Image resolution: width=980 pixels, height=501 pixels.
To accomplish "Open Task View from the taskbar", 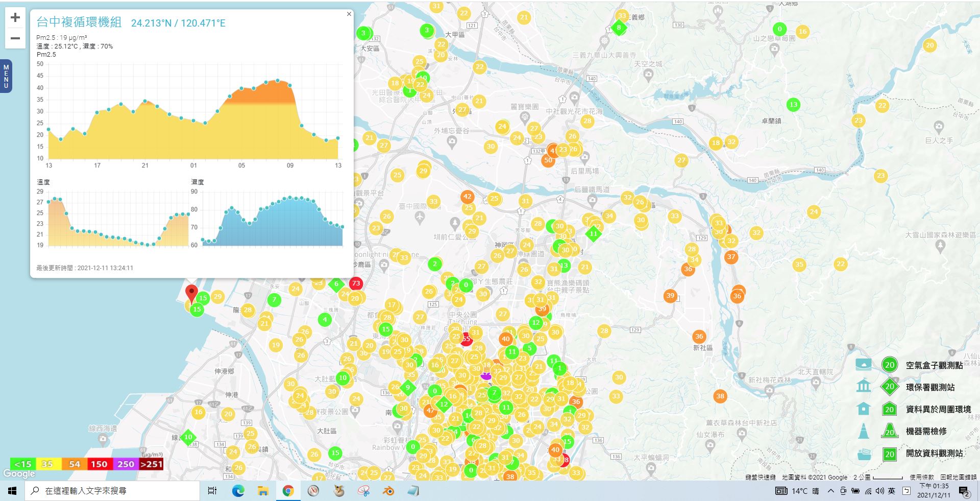I will pos(212,491).
